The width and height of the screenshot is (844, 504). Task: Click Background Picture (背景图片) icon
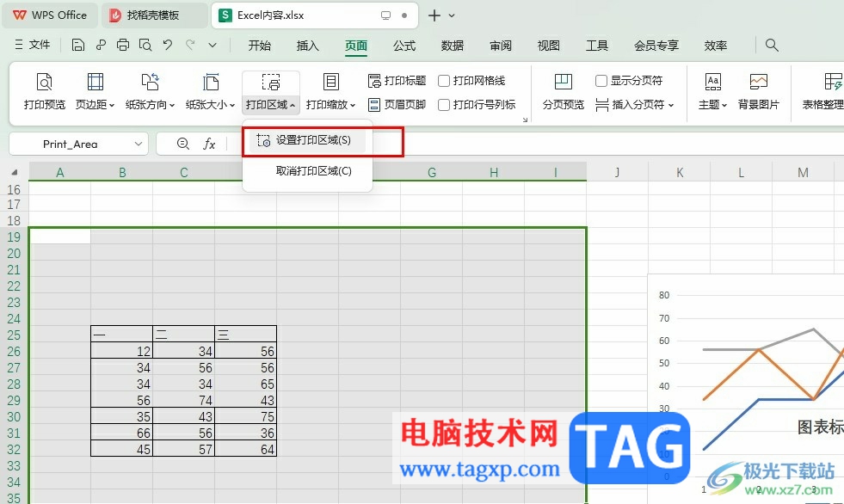click(759, 83)
